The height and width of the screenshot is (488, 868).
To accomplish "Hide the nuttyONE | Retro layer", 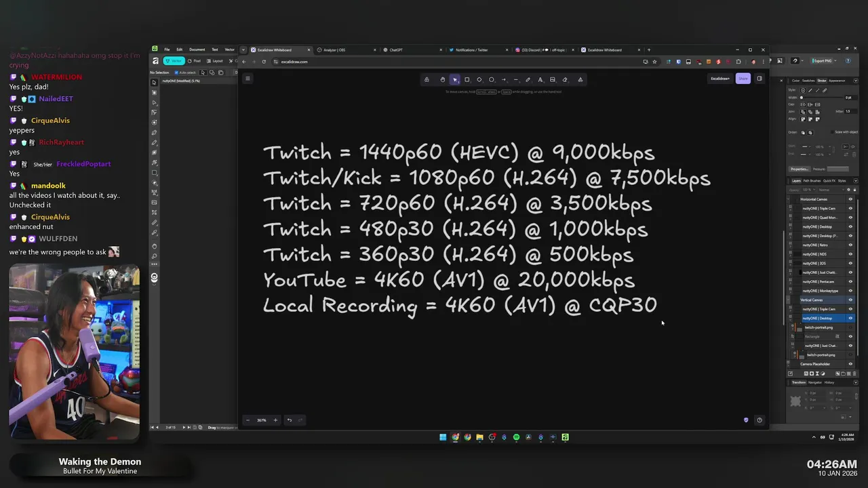I will [x=850, y=245].
